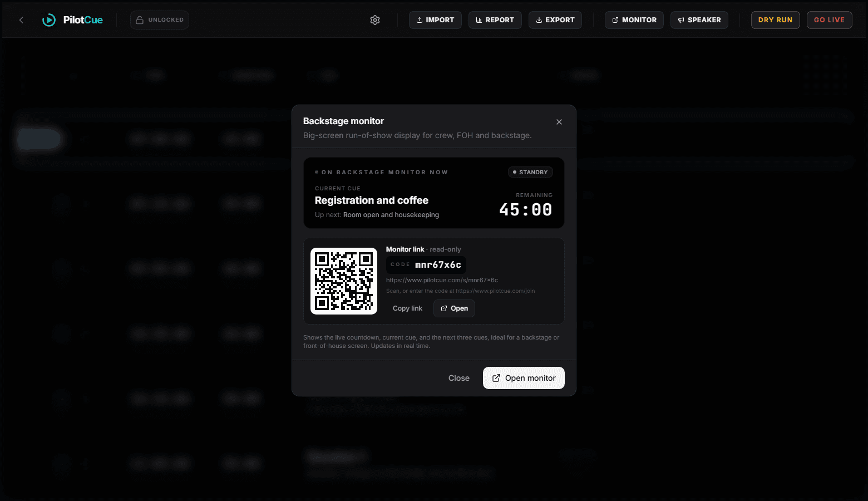Click the Go Live button
This screenshot has width=868, height=501.
pyautogui.click(x=829, y=20)
